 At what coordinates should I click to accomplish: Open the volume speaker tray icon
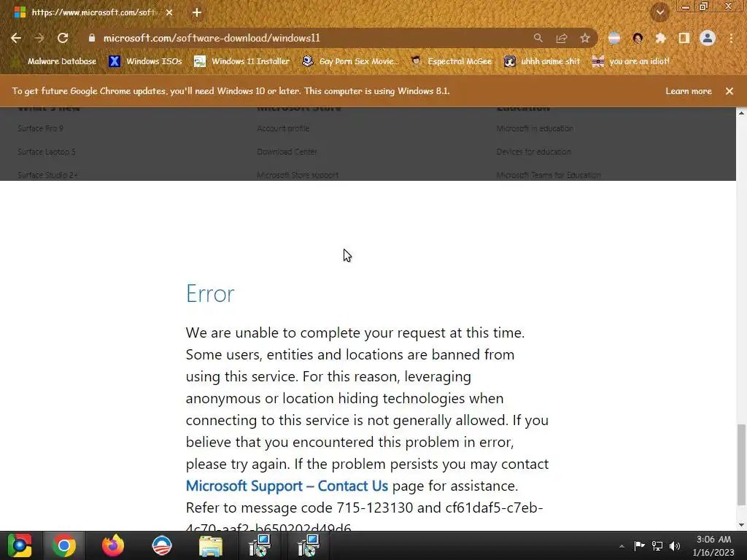click(675, 546)
